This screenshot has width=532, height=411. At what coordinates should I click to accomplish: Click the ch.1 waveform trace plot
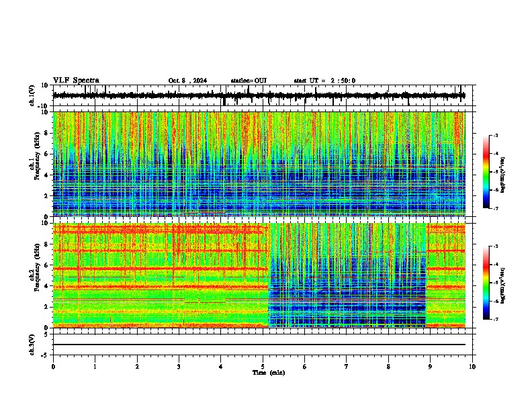tap(259, 95)
